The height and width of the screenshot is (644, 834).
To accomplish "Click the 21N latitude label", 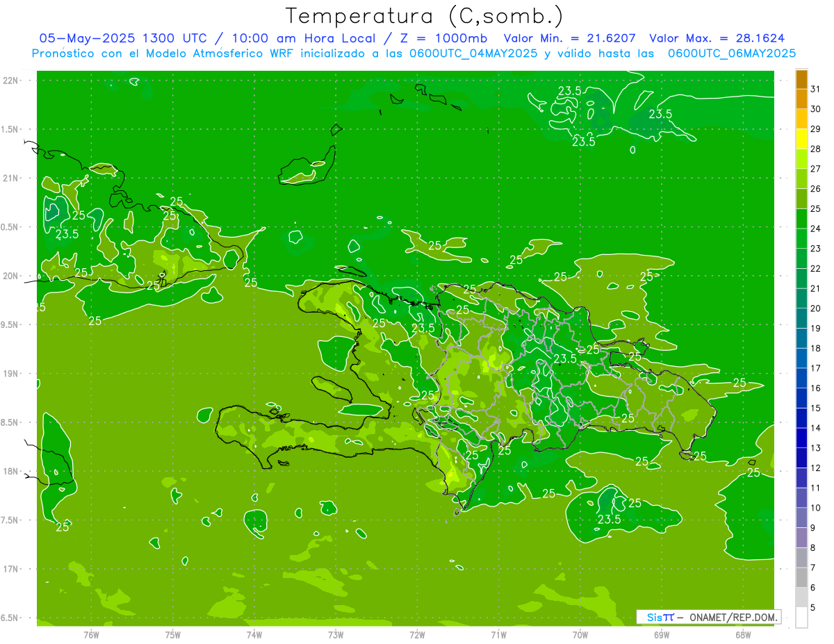I will [10, 178].
